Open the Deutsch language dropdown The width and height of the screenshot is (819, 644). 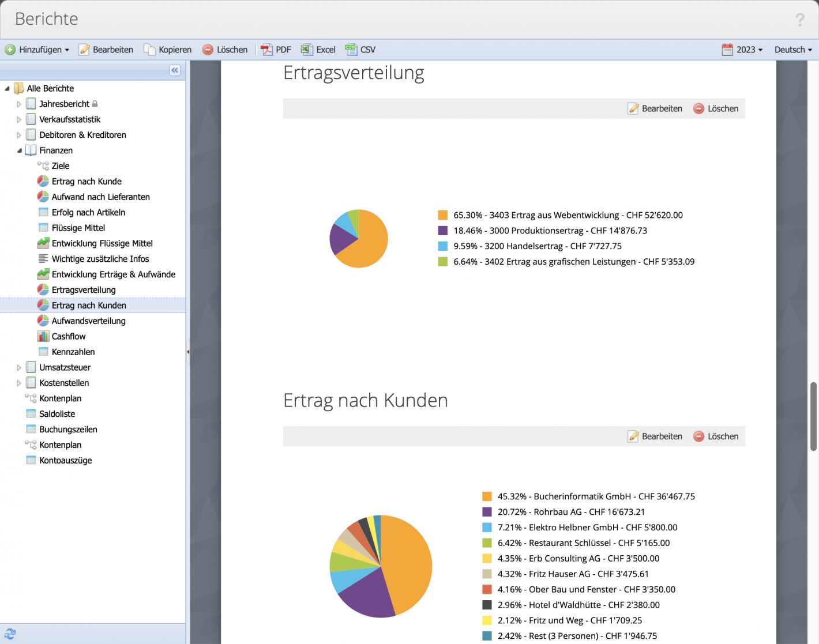(x=792, y=50)
